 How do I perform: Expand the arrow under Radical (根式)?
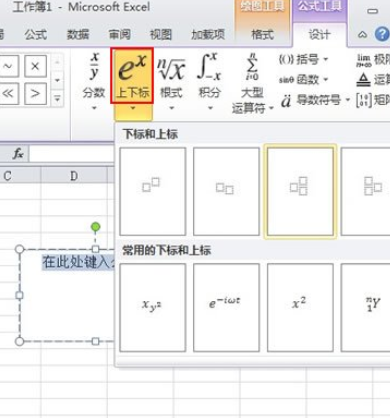coord(172,108)
